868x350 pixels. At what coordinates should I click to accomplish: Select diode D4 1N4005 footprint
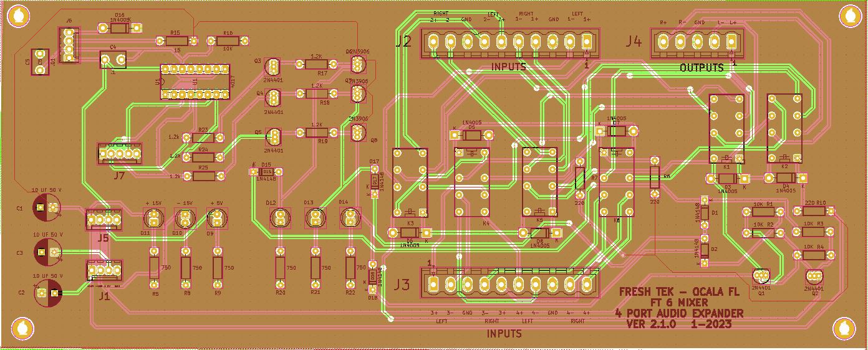coord(785,179)
